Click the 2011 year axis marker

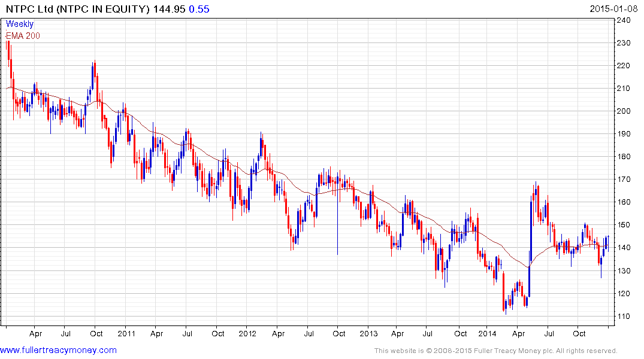[126, 333]
